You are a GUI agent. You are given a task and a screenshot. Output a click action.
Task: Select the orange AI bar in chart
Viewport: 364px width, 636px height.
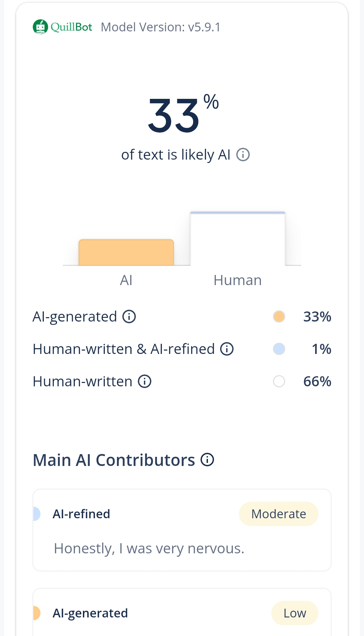tap(126, 253)
